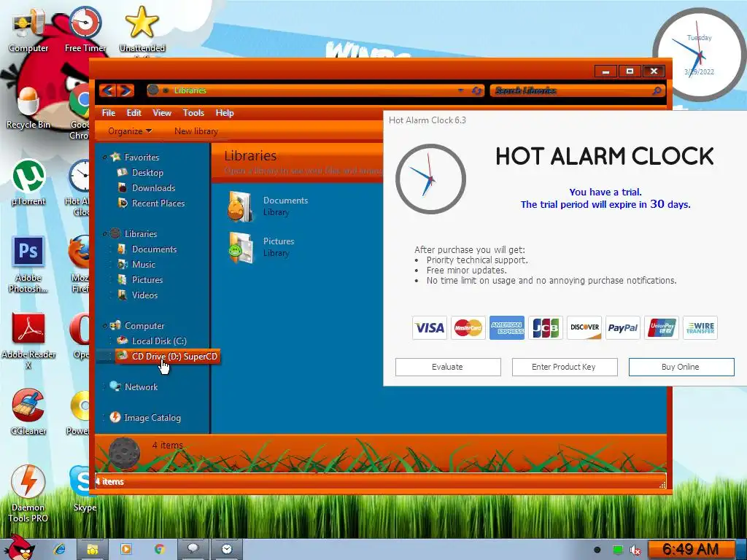Open the Explorer folder taskbar icon
Viewport: 747px width, 560px height.
93,549
